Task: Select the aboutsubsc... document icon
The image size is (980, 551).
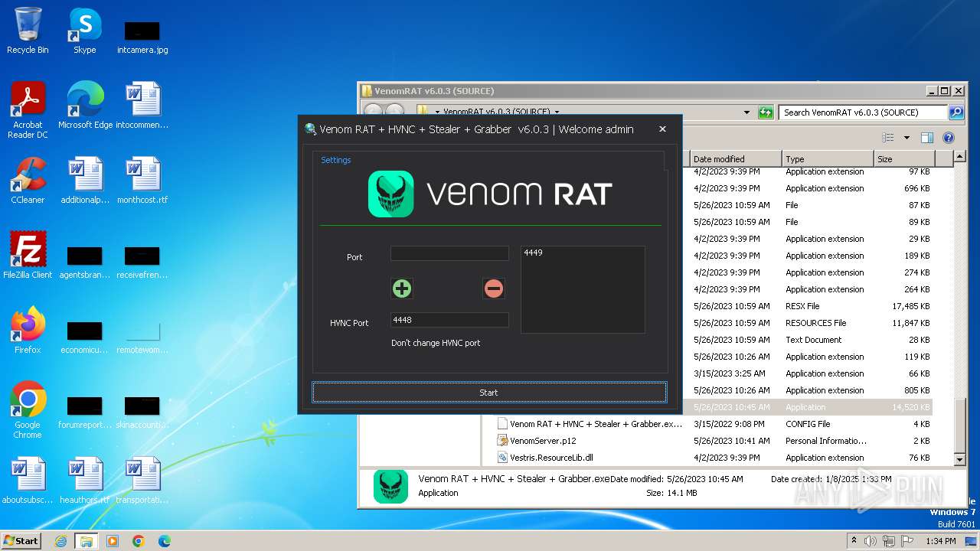Action: pyautogui.click(x=28, y=481)
